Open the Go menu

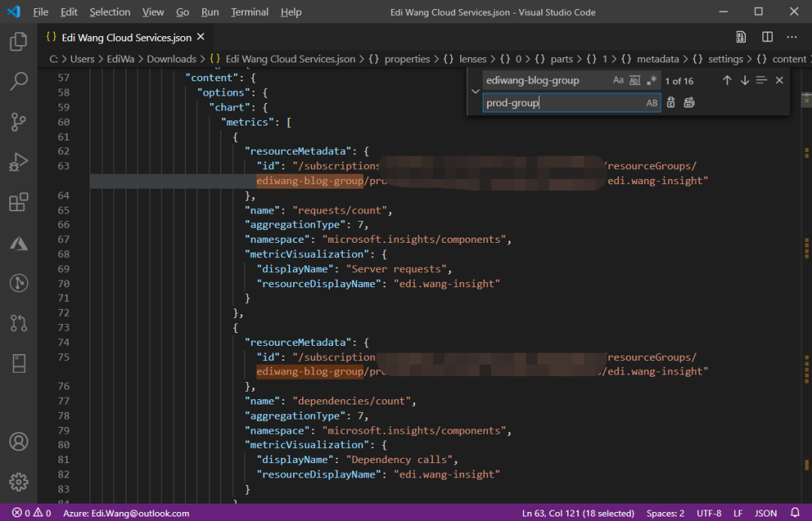click(182, 12)
